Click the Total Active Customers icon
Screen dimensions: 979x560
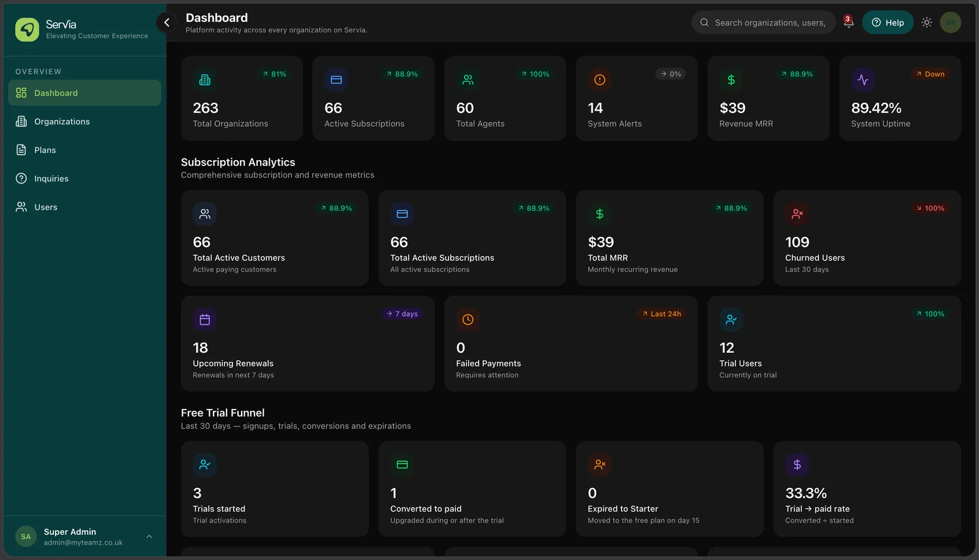coord(205,214)
